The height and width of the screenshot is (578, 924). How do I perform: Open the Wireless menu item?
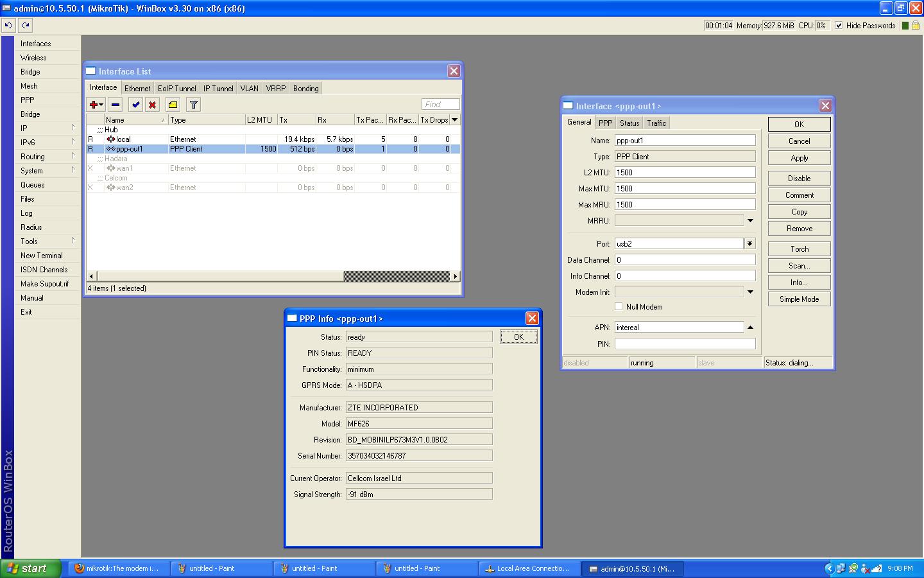(48, 58)
